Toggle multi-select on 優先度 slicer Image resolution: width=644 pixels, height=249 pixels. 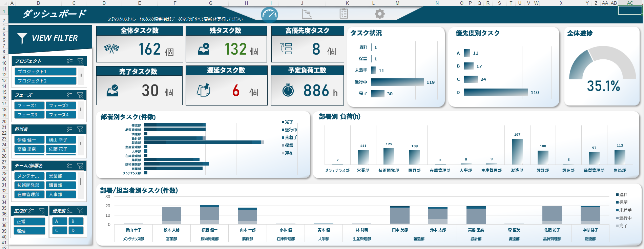70,211
